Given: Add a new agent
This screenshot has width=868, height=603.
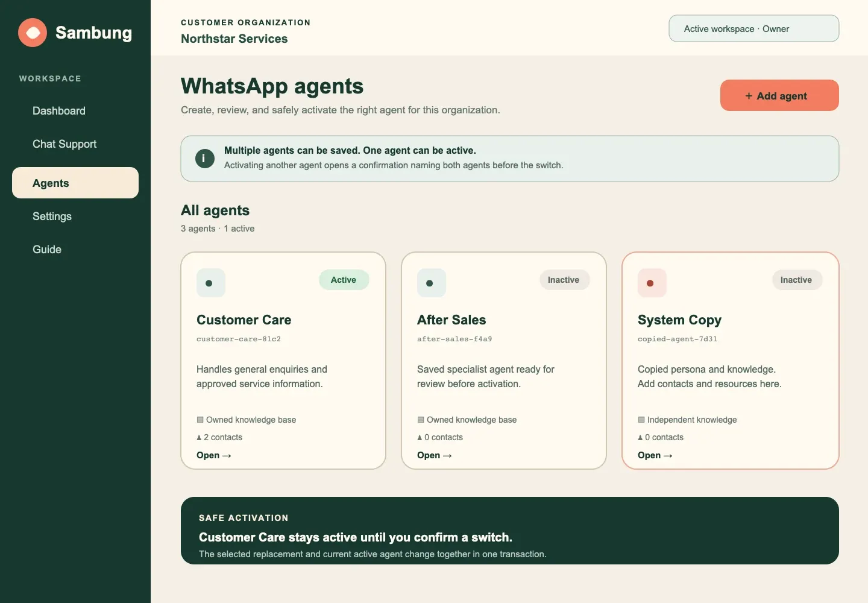Looking at the screenshot, I should point(779,95).
